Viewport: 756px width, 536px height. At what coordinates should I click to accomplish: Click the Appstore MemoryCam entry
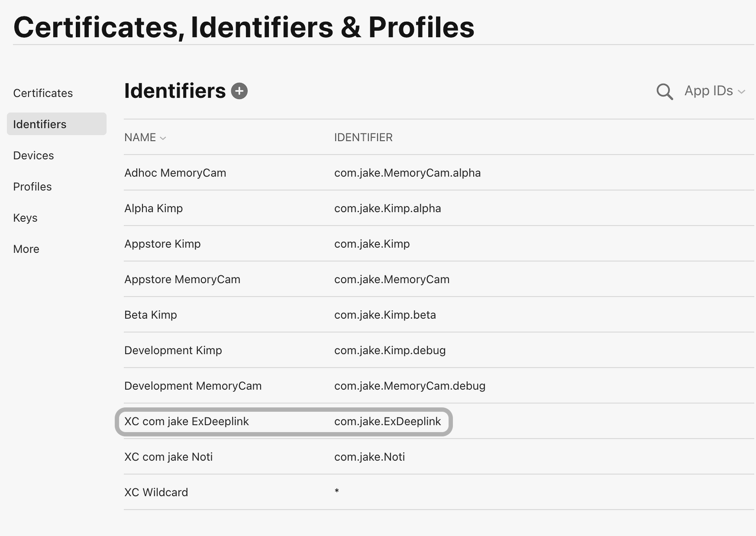tap(182, 279)
